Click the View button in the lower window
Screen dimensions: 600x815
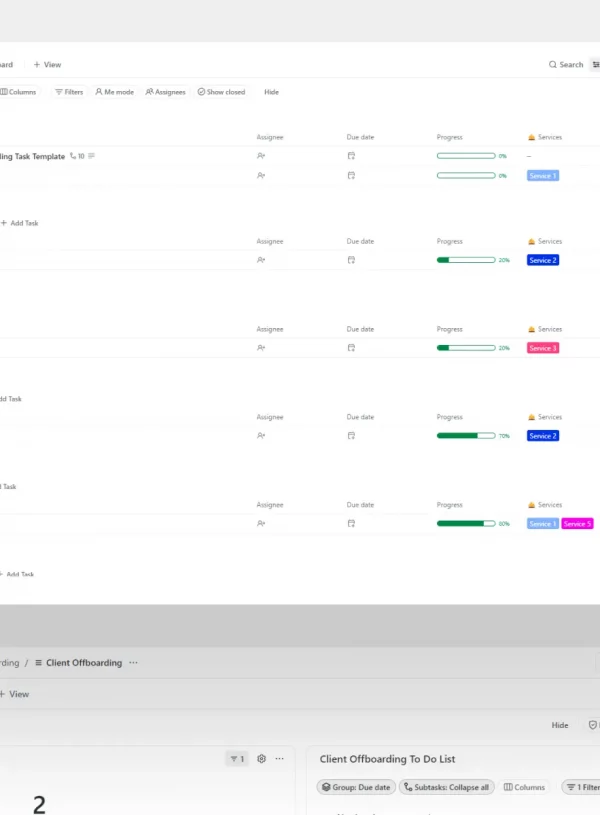point(15,694)
